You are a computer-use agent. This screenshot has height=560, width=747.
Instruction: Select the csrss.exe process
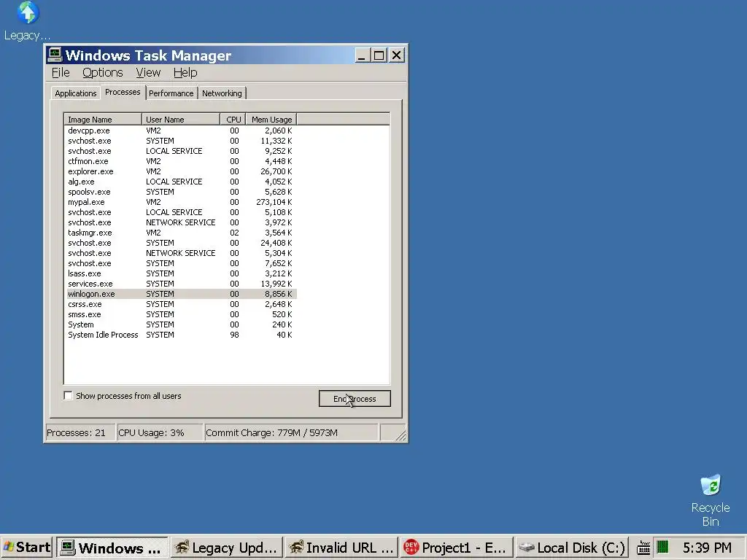[x=181, y=304]
